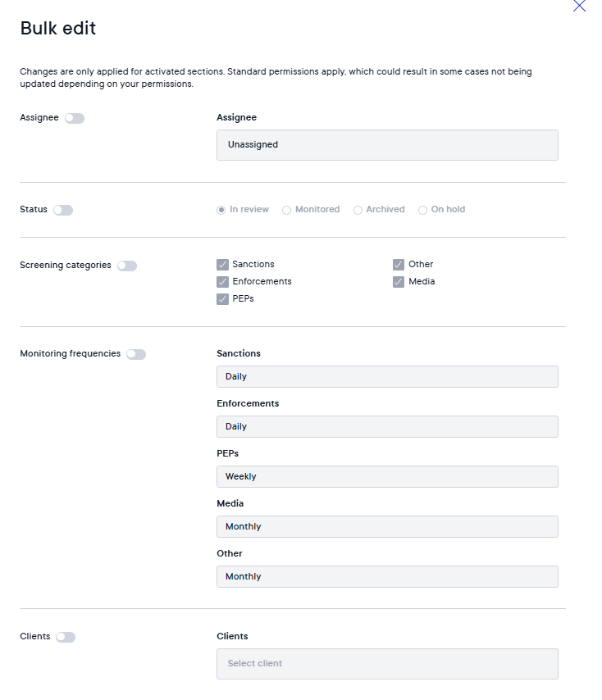The image size is (602, 700).
Task: Open the Media Monthly frequency dropdown
Action: point(387,527)
